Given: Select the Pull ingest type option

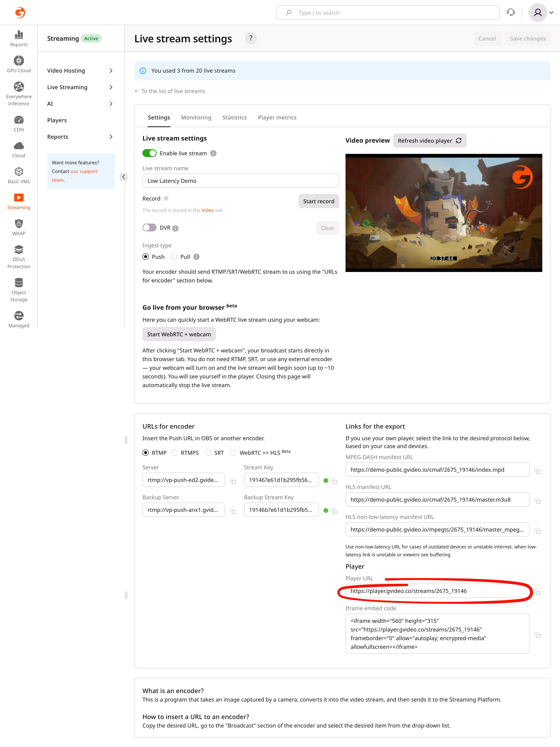Looking at the screenshot, I should point(174,257).
